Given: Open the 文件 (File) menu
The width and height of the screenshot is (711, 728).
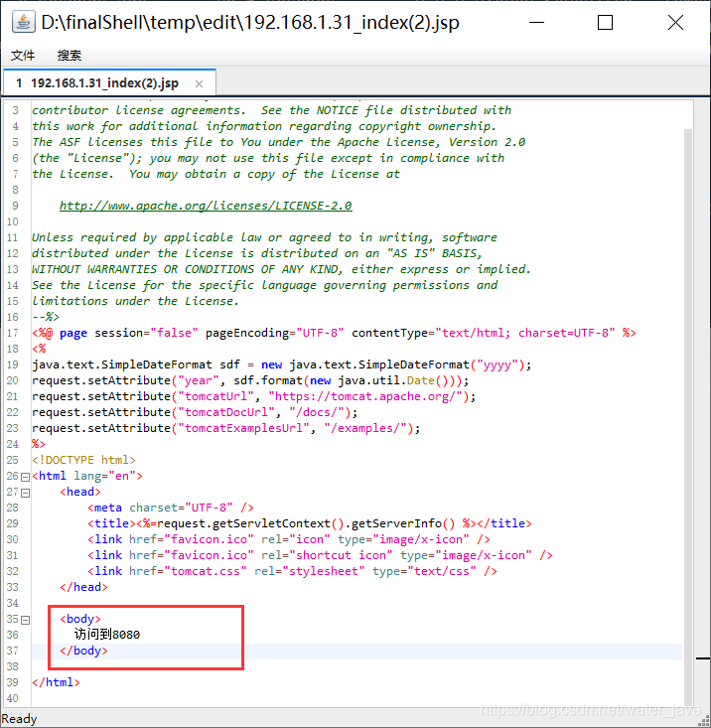Looking at the screenshot, I should [22, 56].
